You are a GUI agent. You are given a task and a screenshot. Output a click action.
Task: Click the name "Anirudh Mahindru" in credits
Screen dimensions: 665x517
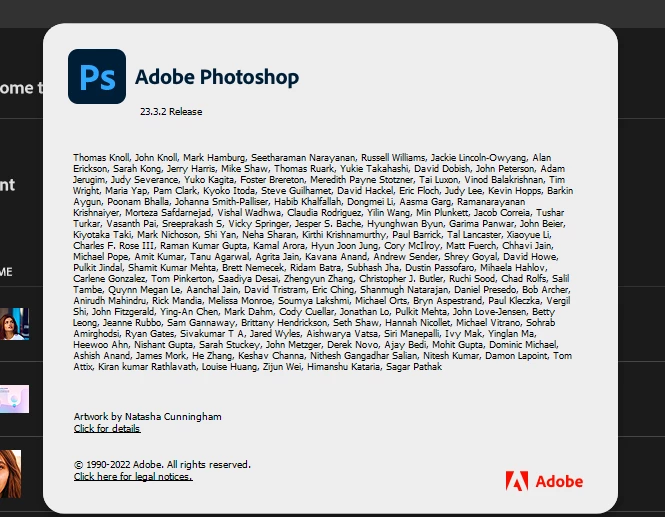tap(109, 301)
